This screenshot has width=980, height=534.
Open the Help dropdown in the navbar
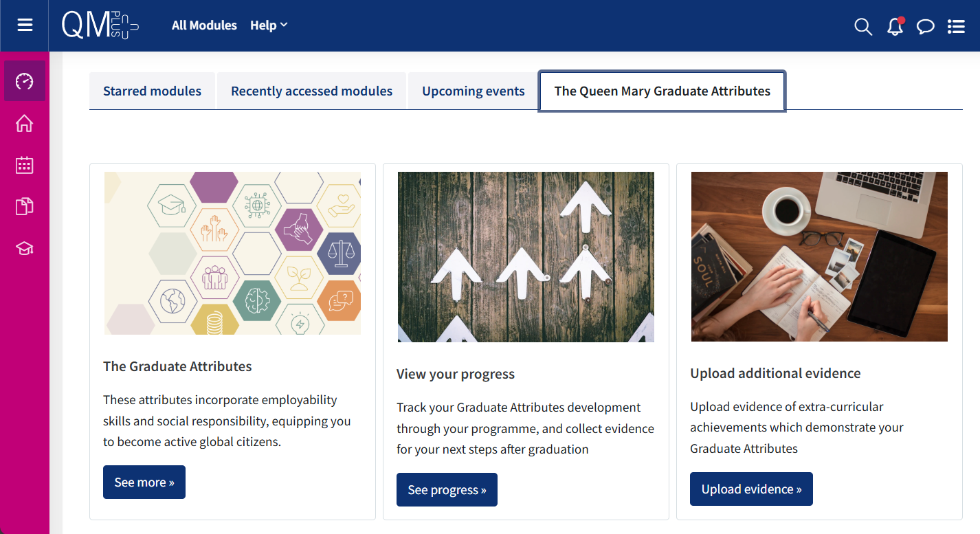[x=268, y=25]
